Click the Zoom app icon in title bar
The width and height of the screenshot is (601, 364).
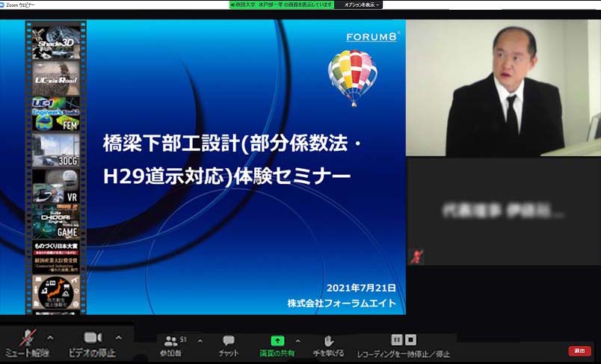[3, 4]
